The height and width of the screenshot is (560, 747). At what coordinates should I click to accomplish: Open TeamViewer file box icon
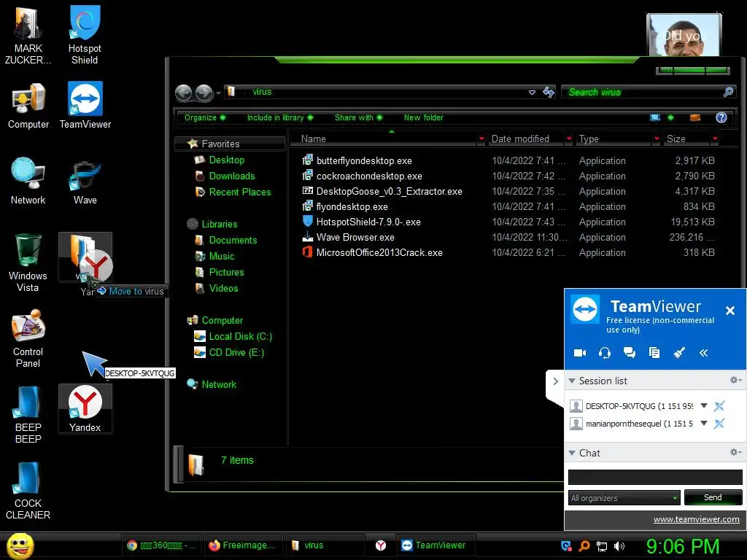pos(654,353)
